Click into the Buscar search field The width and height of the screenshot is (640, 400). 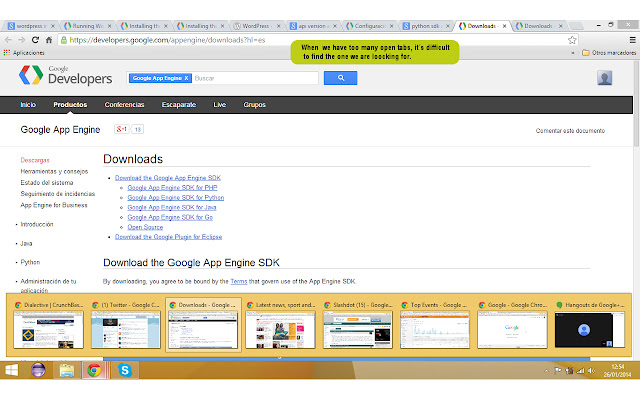[255, 78]
